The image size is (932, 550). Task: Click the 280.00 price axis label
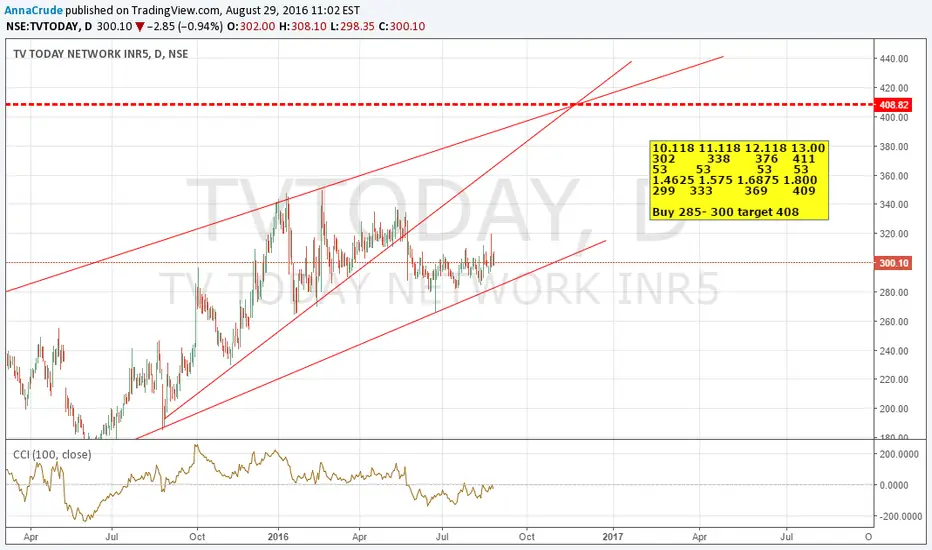click(893, 292)
